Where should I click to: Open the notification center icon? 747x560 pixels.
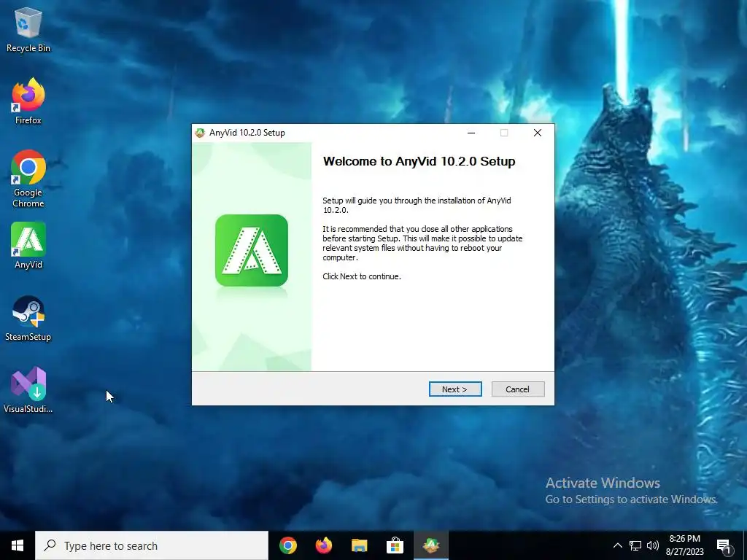(x=724, y=546)
